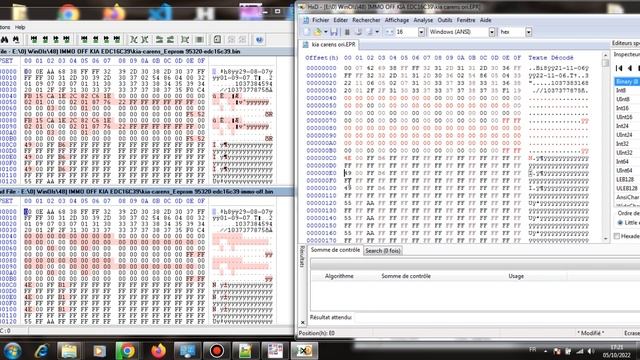Click the lined list icon in compare toolbar

pyautogui.click(x=200, y=39)
